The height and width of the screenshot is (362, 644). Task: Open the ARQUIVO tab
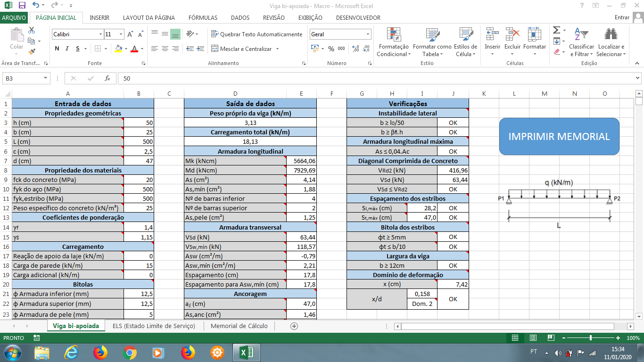coord(14,17)
